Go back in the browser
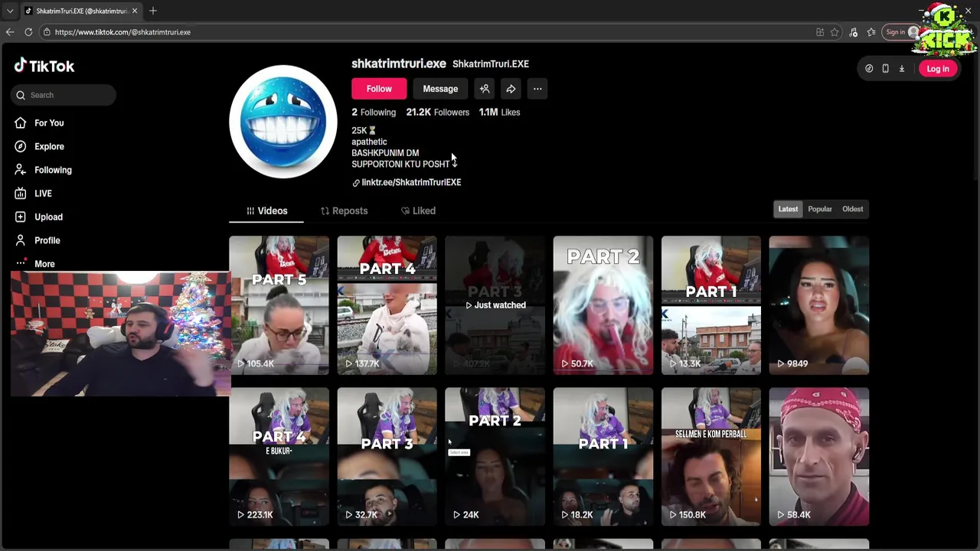 point(10,32)
